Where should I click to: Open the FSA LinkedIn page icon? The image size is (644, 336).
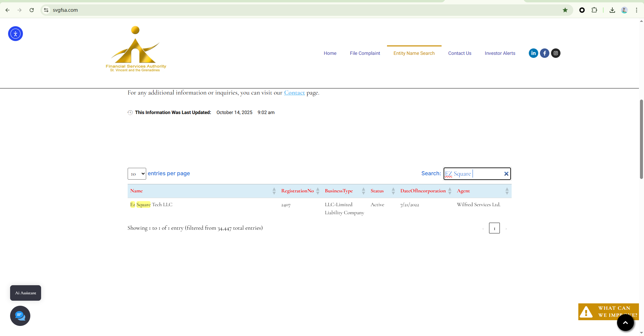533,53
